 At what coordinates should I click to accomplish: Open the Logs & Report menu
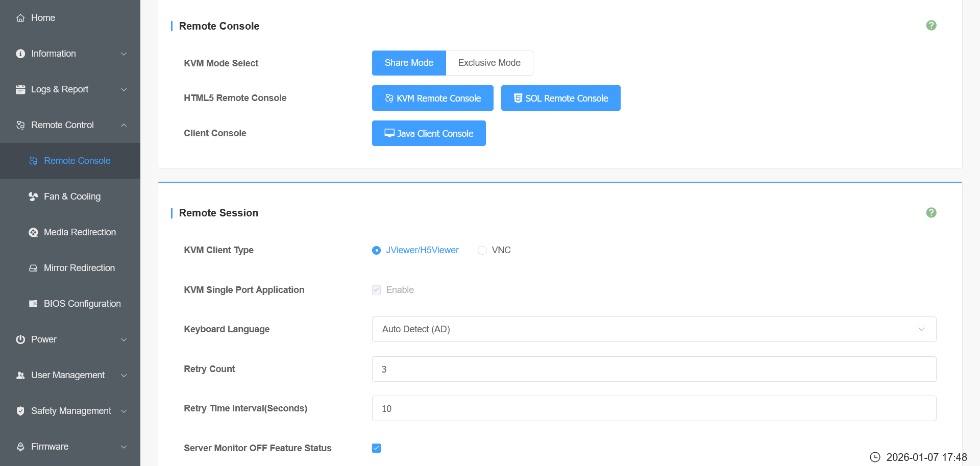point(60,89)
